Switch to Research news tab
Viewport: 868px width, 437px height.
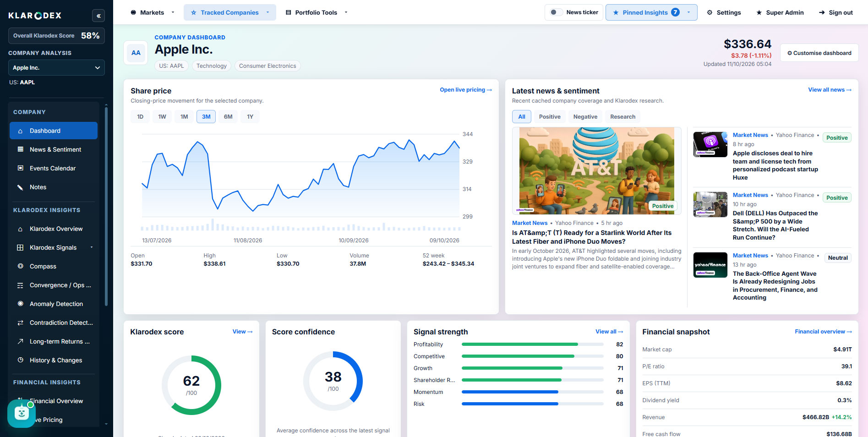coord(622,117)
